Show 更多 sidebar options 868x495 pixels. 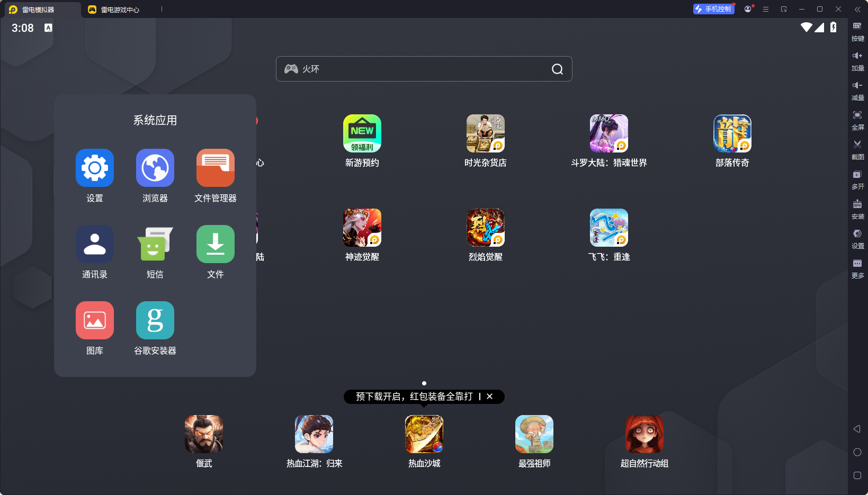tap(857, 269)
